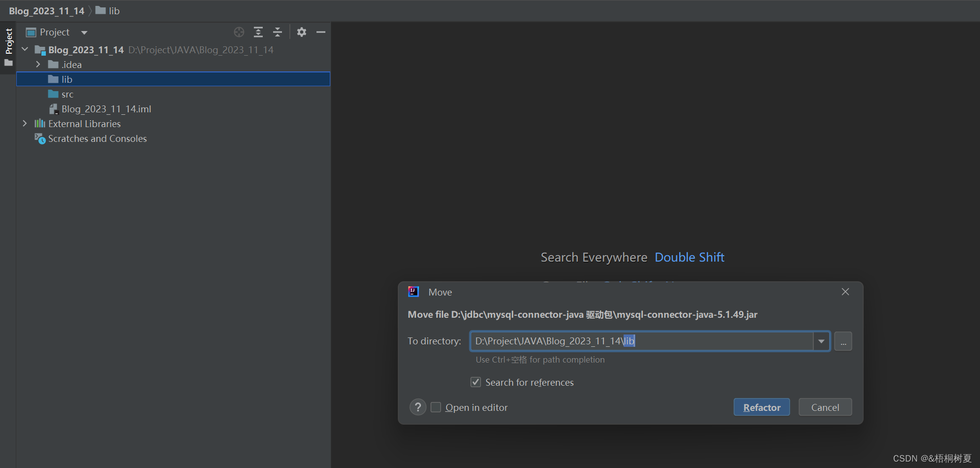Click the Blog_2023_11_14.iml file icon
The image size is (980, 468).
point(53,109)
